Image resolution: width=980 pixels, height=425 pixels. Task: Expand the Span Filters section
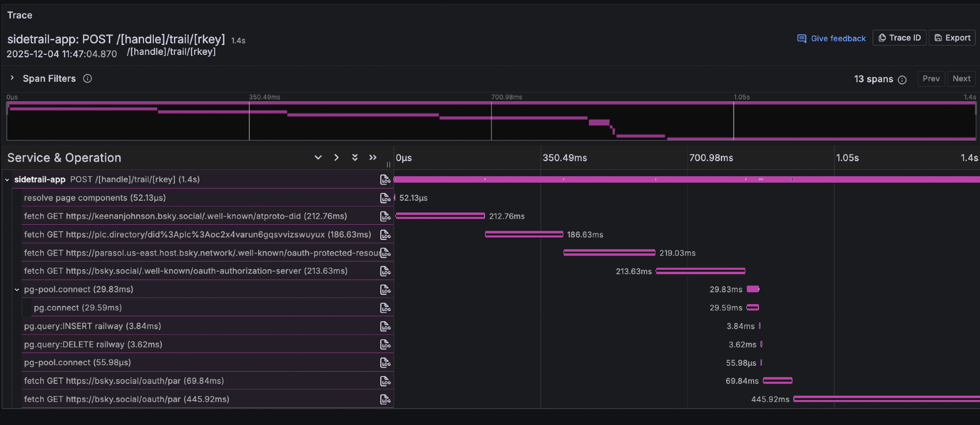click(x=12, y=78)
